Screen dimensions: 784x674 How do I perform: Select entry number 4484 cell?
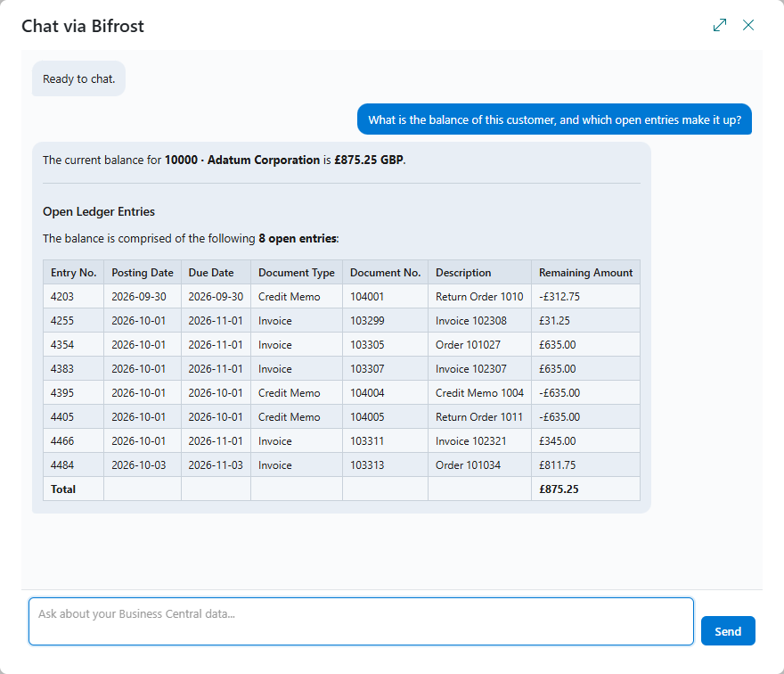click(x=73, y=464)
